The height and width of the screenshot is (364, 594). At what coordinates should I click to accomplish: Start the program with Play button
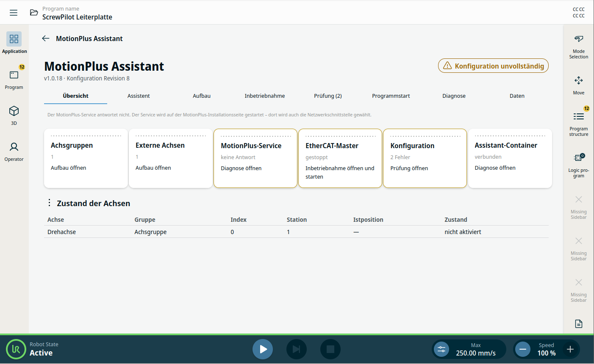point(263,349)
